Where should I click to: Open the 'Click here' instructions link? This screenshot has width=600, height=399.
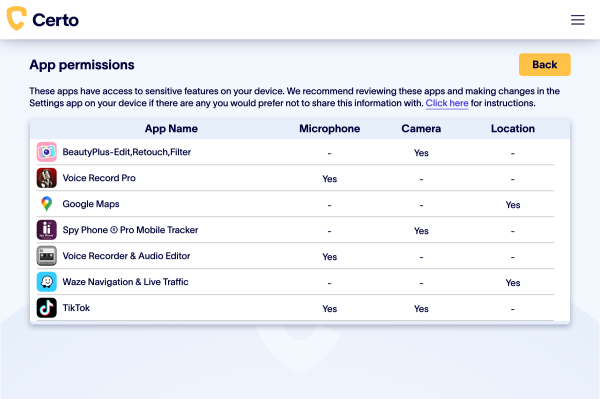coord(447,103)
